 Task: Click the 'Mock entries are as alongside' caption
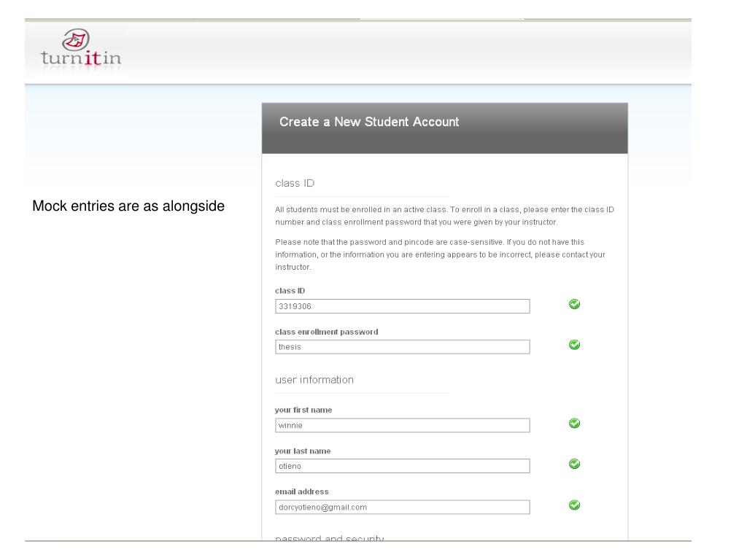tap(128, 206)
